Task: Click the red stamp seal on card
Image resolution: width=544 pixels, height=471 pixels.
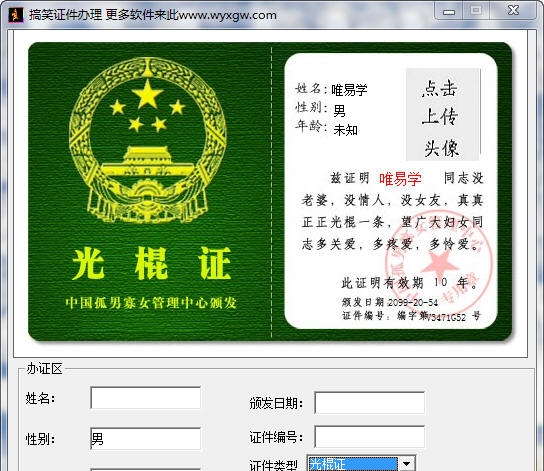Action: [439, 263]
